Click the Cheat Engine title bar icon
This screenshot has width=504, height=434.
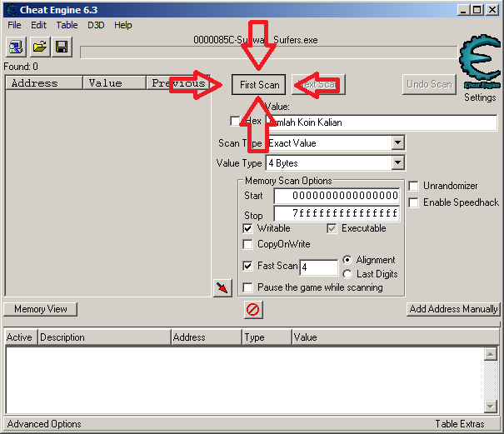pos(12,10)
